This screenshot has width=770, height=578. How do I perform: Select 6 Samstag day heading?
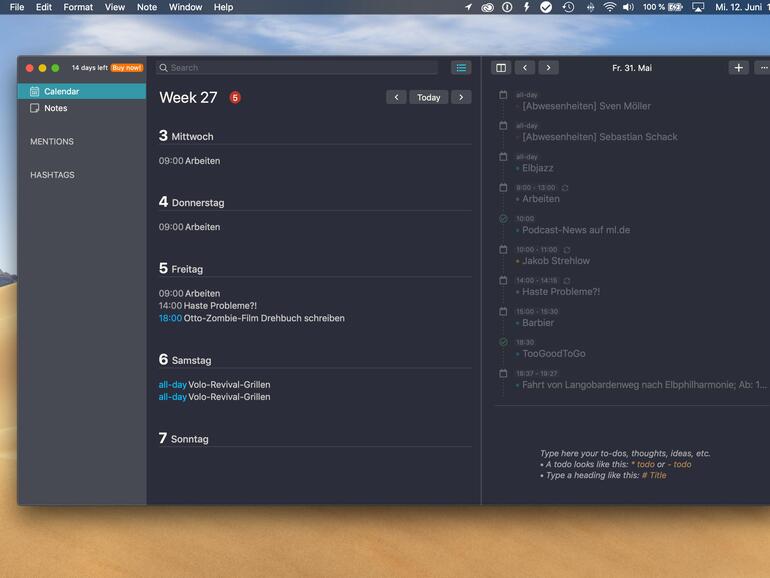(185, 359)
